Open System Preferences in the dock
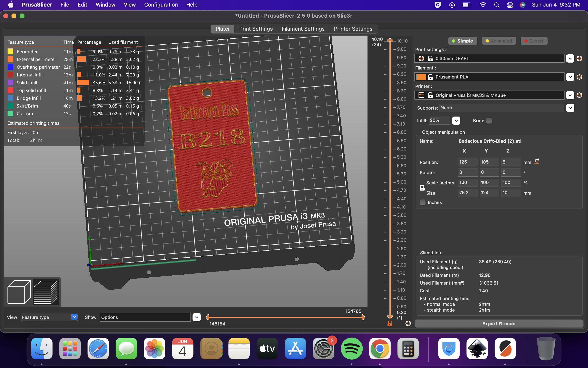Image resolution: width=588 pixels, height=368 pixels. point(323,349)
